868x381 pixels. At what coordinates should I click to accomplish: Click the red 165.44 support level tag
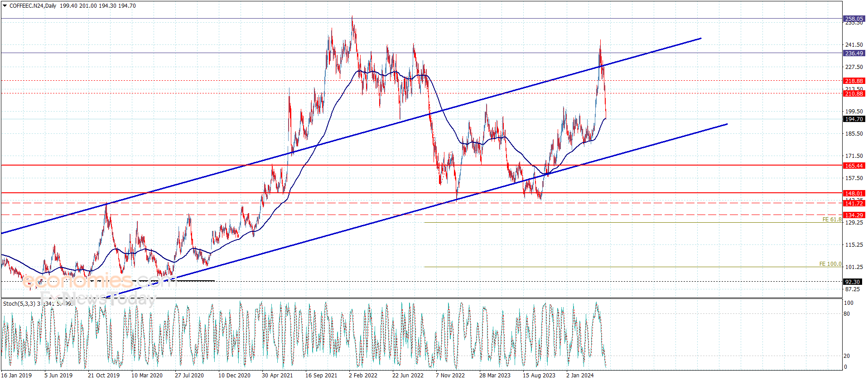(x=854, y=166)
